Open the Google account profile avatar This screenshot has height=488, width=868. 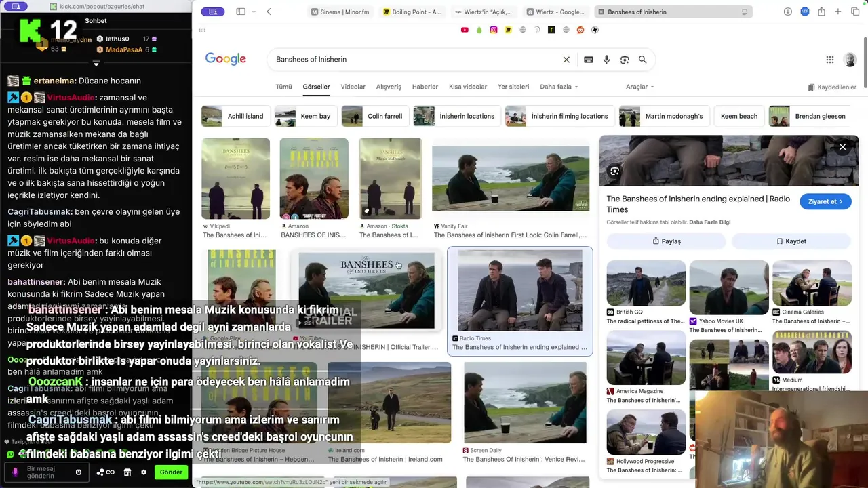(x=850, y=60)
